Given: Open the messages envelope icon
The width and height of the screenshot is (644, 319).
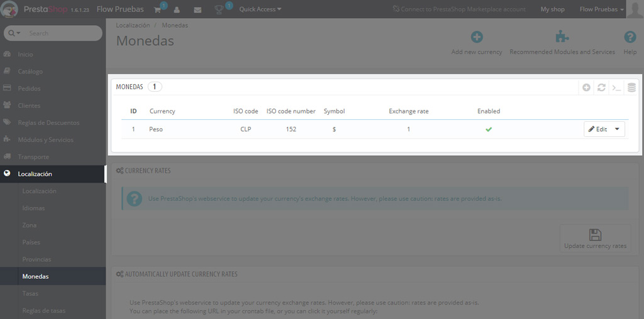Looking at the screenshot, I should point(197,9).
